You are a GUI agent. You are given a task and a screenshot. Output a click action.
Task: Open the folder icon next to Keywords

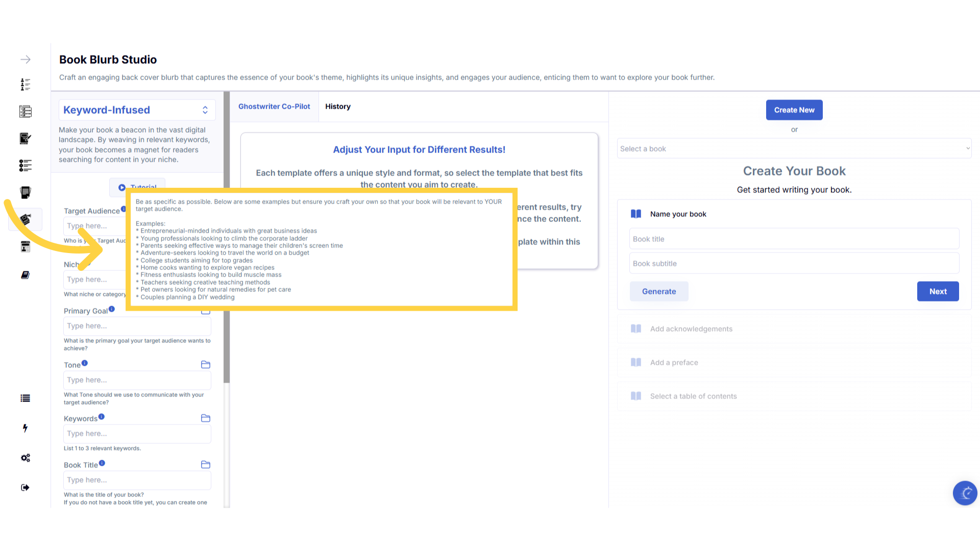(x=206, y=418)
